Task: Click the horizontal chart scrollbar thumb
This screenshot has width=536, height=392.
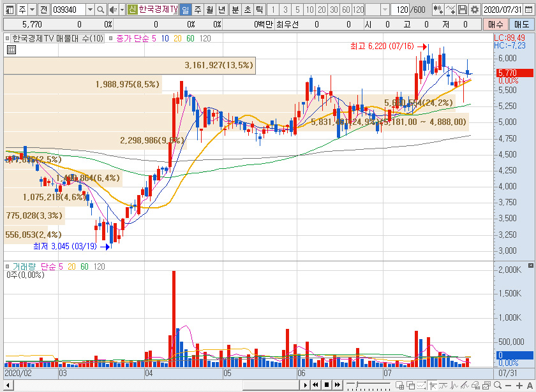Action: pyautogui.click(x=271, y=385)
